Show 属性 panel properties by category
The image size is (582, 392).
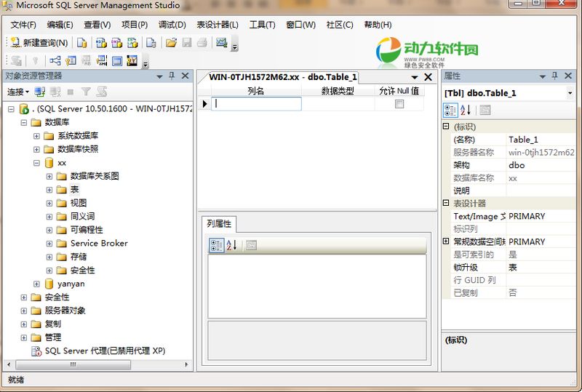point(450,111)
